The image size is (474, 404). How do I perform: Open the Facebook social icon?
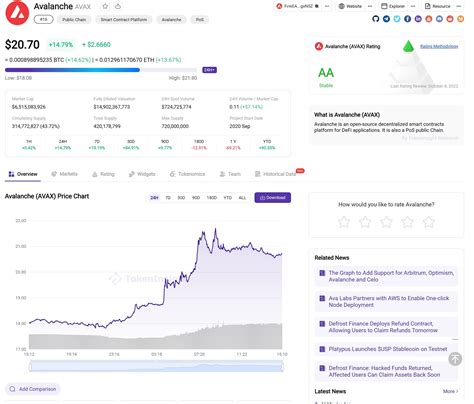tap(408, 19)
